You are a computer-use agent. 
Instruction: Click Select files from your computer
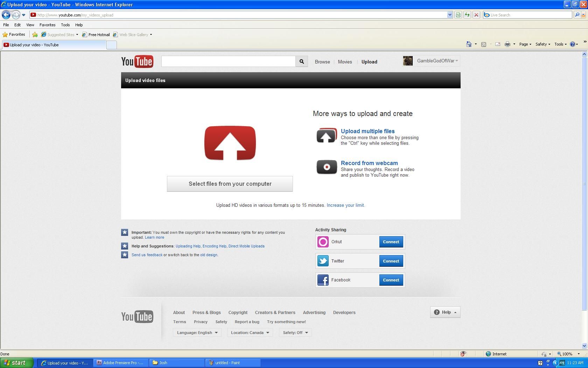point(230,184)
